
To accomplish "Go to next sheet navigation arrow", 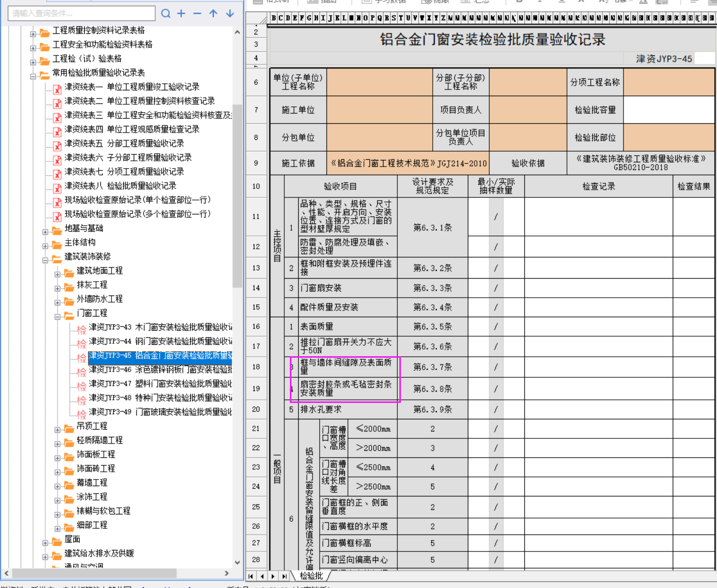I will tap(273, 576).
